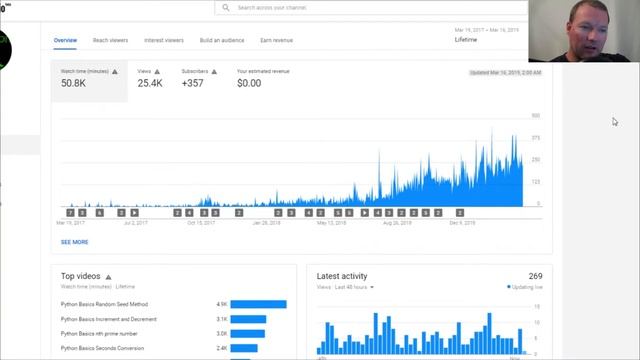The image size is (640, 360).
Task: Click warning triangle beside Watch time (minutes)
Action: (x=115, y=72)
